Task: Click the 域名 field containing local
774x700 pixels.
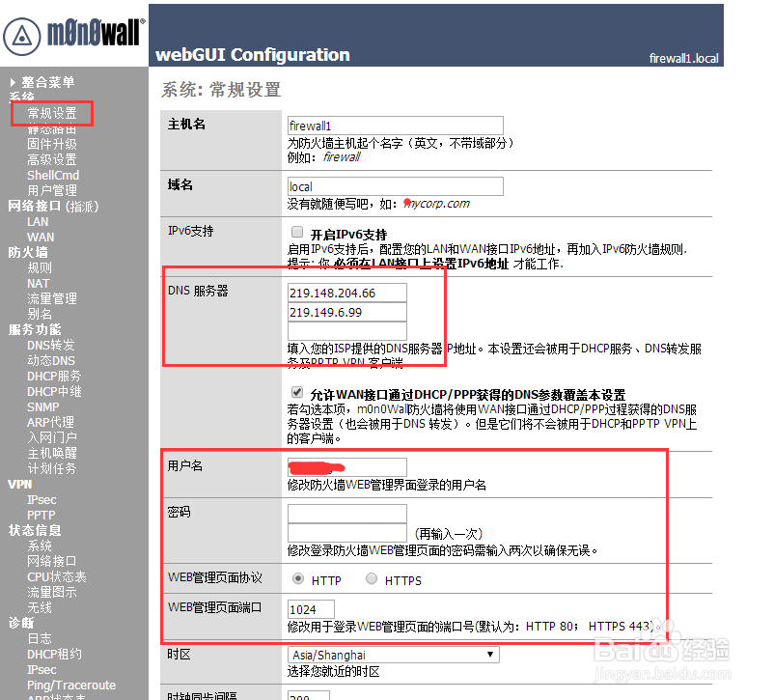Action: click(396, 185)
